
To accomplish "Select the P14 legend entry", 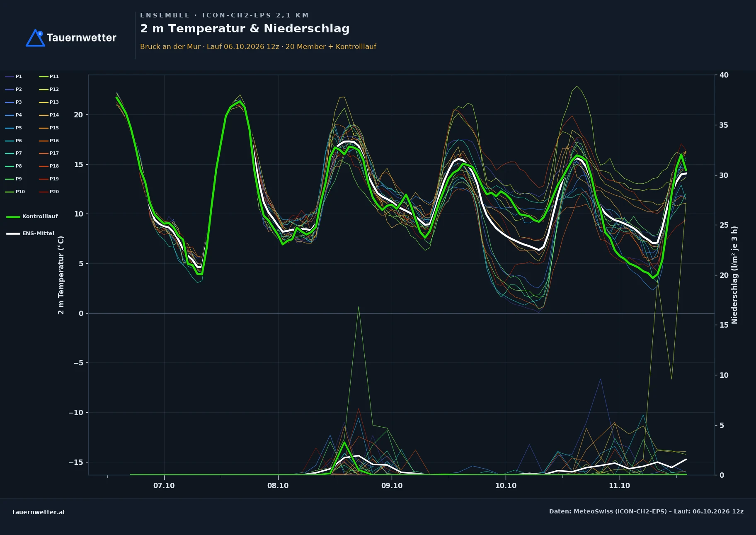I will click(x=49, y=115).
